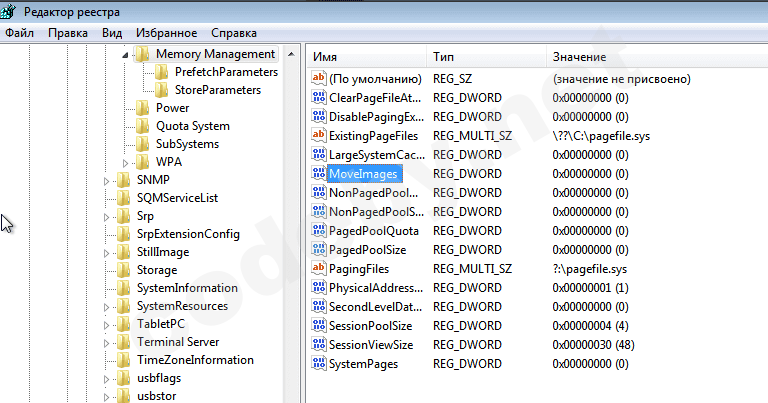Click the MoveImages DWORD value icon
This screenshot has height=403, width=768.
(x=319, y=174)
